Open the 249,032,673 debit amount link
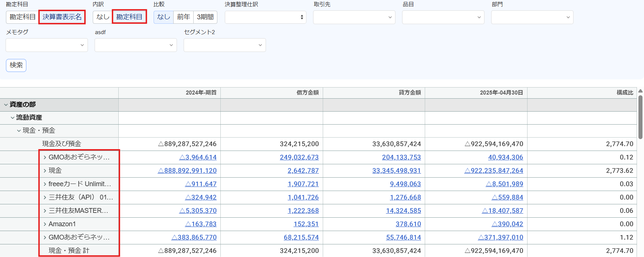 click(x=299, y=157)
